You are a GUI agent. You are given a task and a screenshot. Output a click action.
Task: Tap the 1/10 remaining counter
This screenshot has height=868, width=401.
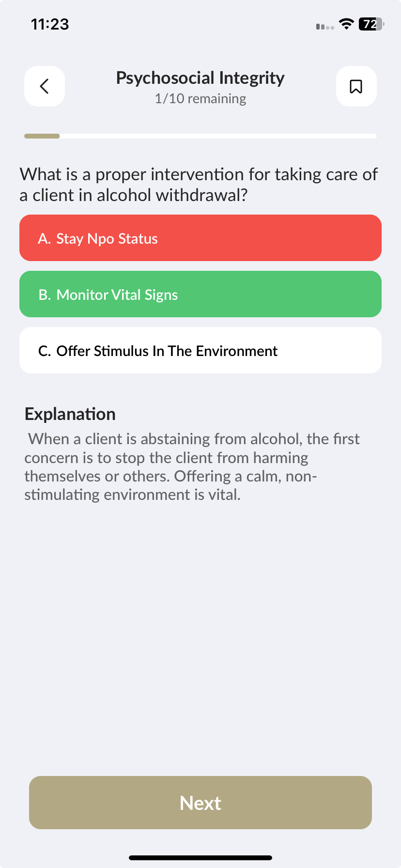200,99
